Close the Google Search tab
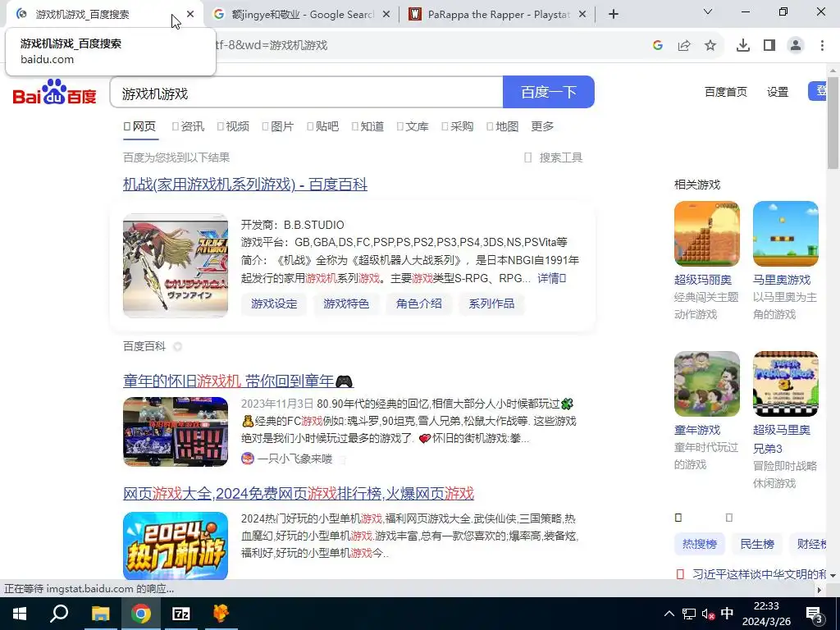The height and width of the screenshot is (630, 840). pos(386,15)
